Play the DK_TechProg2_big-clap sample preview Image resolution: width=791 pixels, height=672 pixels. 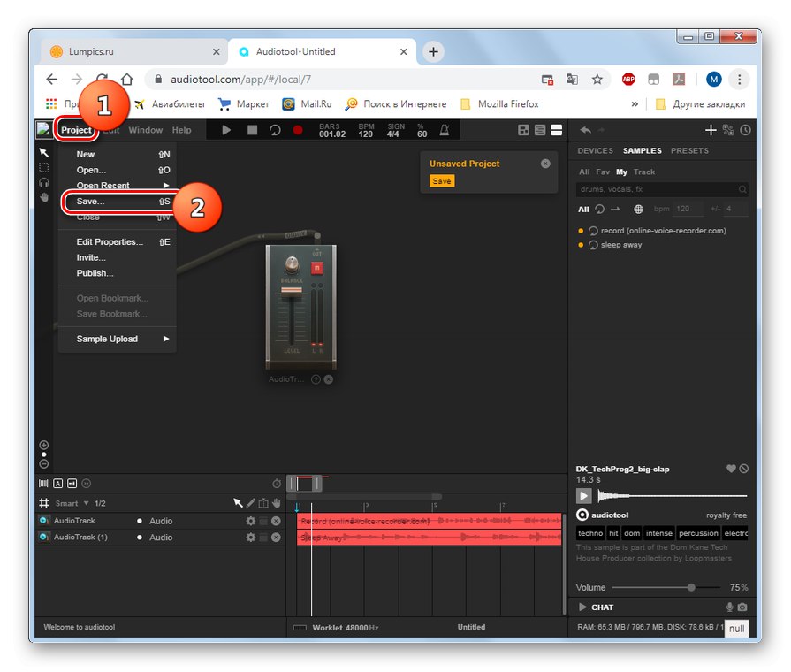583,496
